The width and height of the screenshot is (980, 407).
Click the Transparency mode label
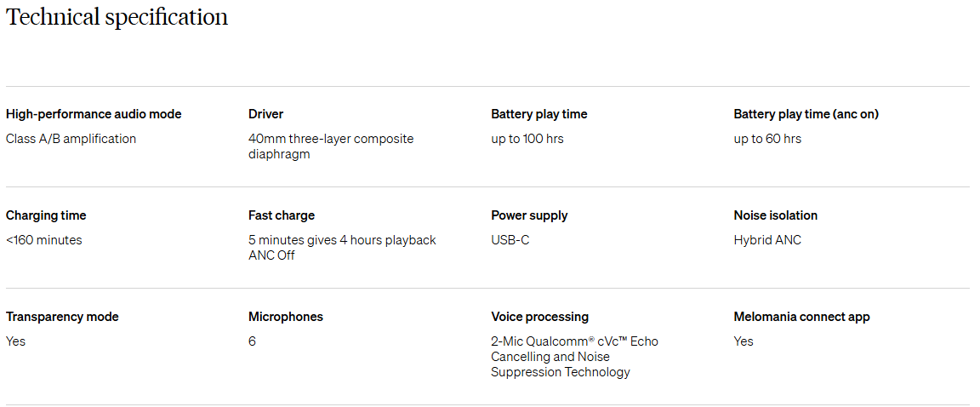point(62,317)
